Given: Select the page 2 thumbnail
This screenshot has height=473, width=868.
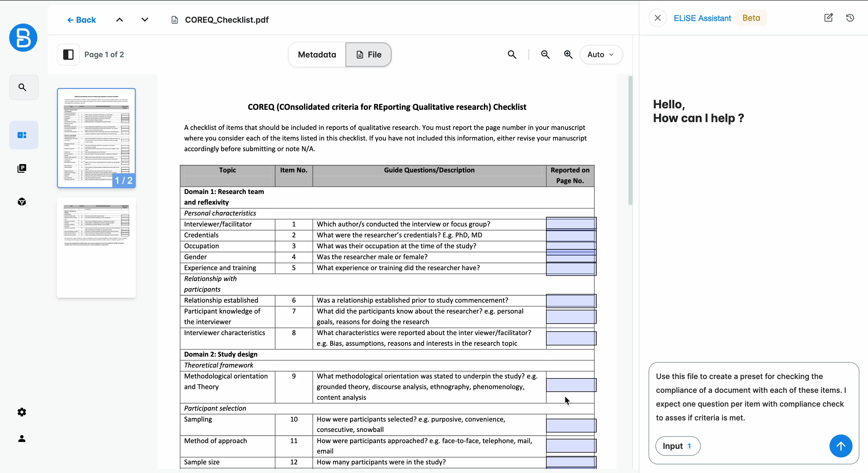Looking at the screenshot, I should [97, 247].
